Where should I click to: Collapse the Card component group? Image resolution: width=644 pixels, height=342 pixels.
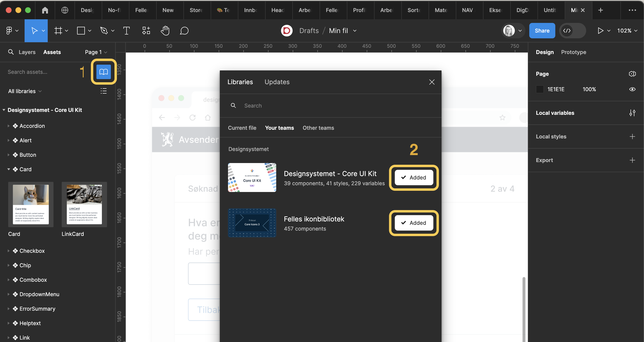click(8, 169)
